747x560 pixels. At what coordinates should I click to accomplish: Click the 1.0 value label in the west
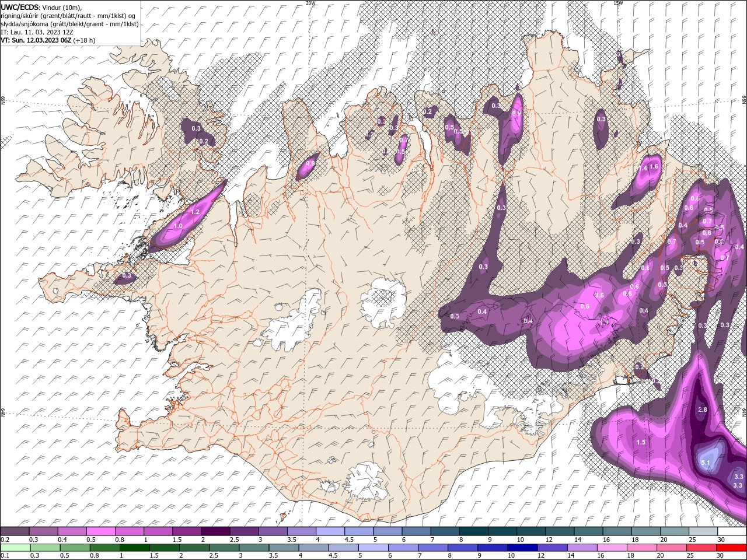click(178, 226)
